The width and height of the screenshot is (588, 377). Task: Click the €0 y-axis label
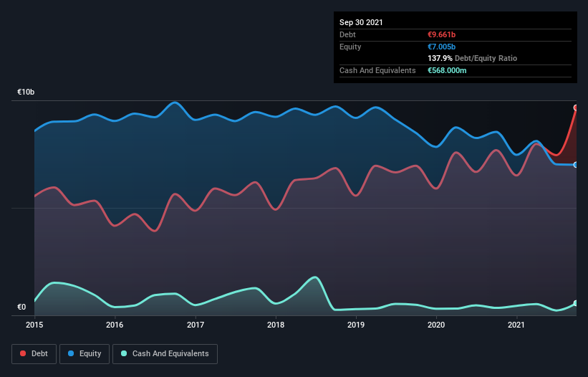(x=21, y=307)
